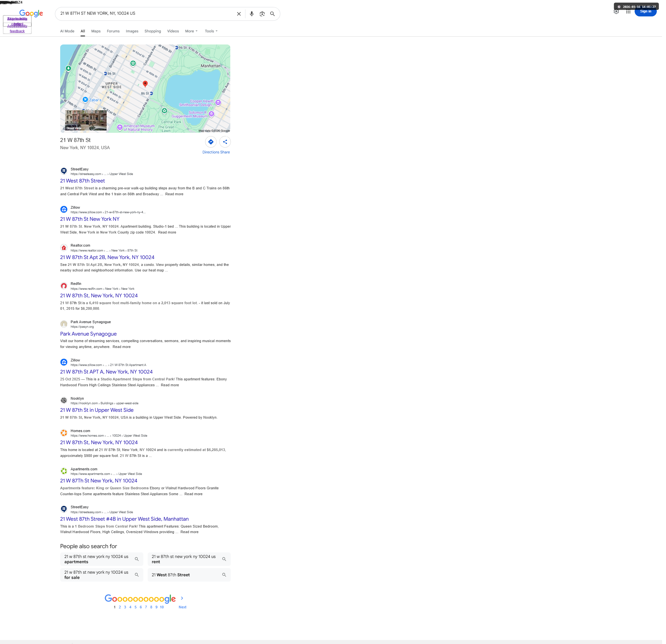Click the Directions diamond icon
Image resolution: width=666 pixels, height=644 pixels.
[x=212, y=143]
